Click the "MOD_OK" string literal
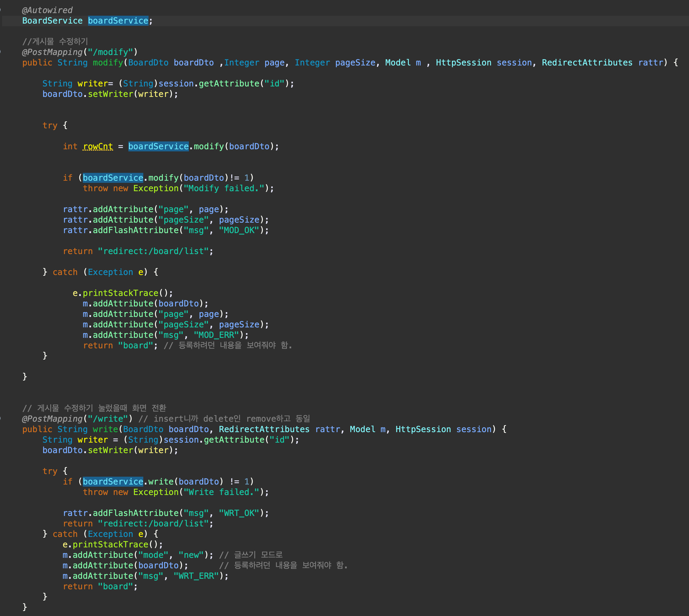 pos(239,230)
